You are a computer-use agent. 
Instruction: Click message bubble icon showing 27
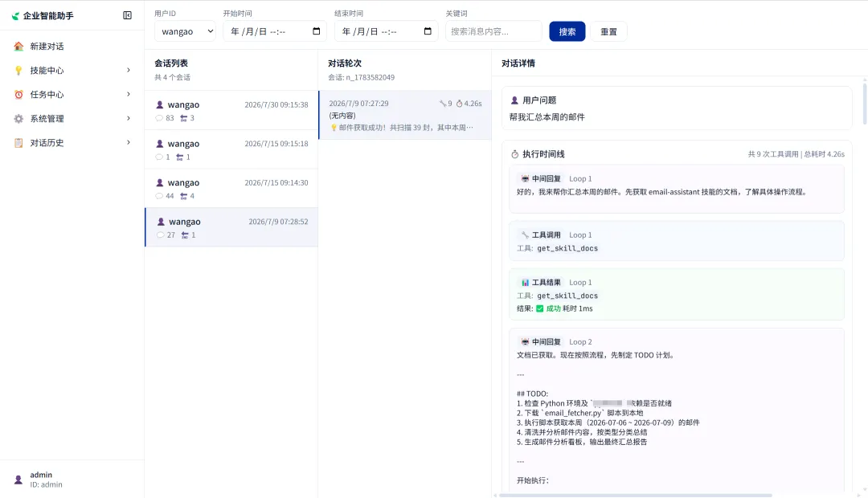point(161,235)
